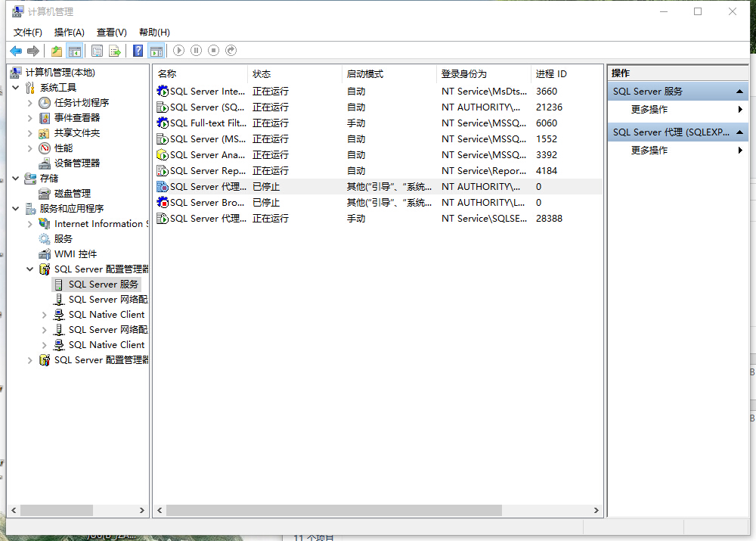Collapse the 存储 tree node
756x541 pixels.
[16, 178]
